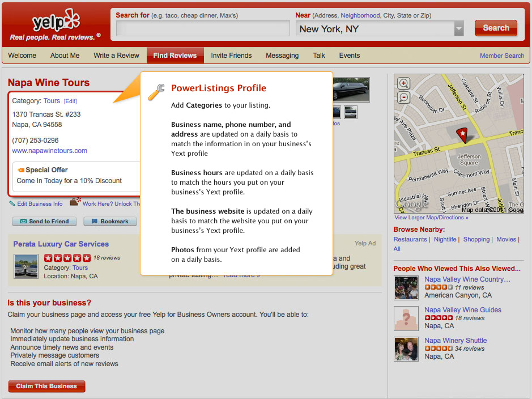Open the Events tab
The height and width of the screenshot is (399, 532).
(350, 56)
